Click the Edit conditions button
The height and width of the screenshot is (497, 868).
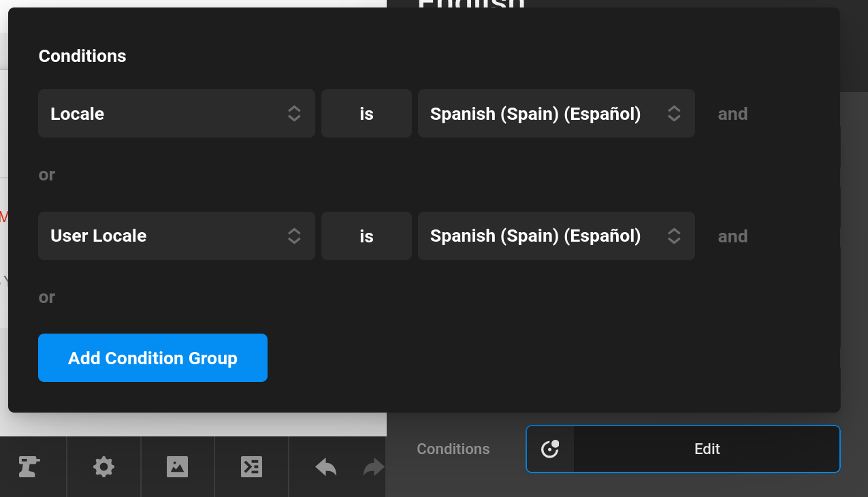[707, 449]
